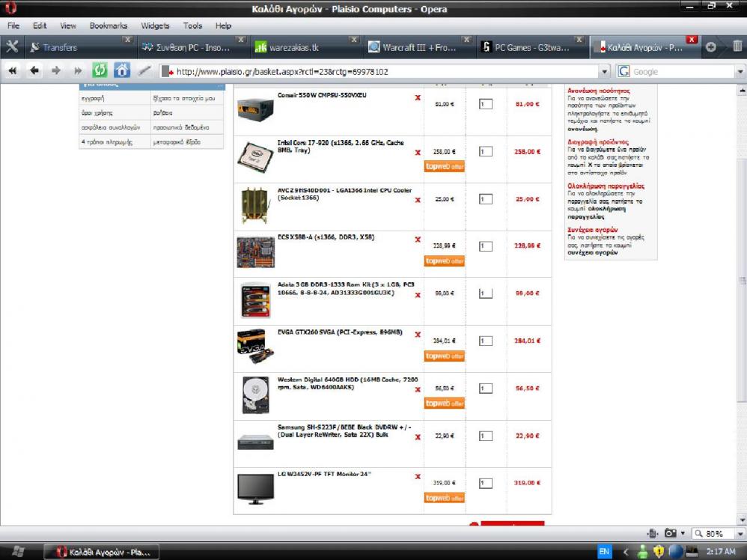Expand hidden tray icons arrow

[626, 552]
